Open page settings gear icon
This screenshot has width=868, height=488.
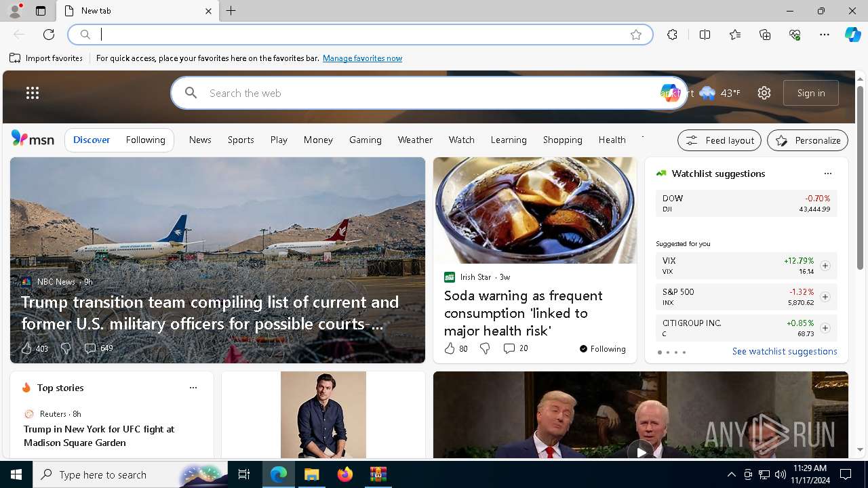[x=764, y=93]
